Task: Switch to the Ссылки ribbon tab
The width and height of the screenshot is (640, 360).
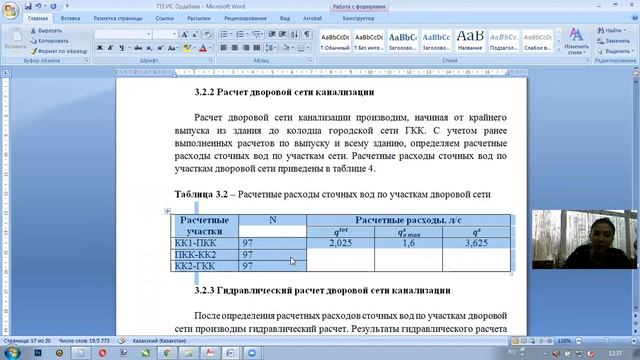Action: click(x=164, y=18)
